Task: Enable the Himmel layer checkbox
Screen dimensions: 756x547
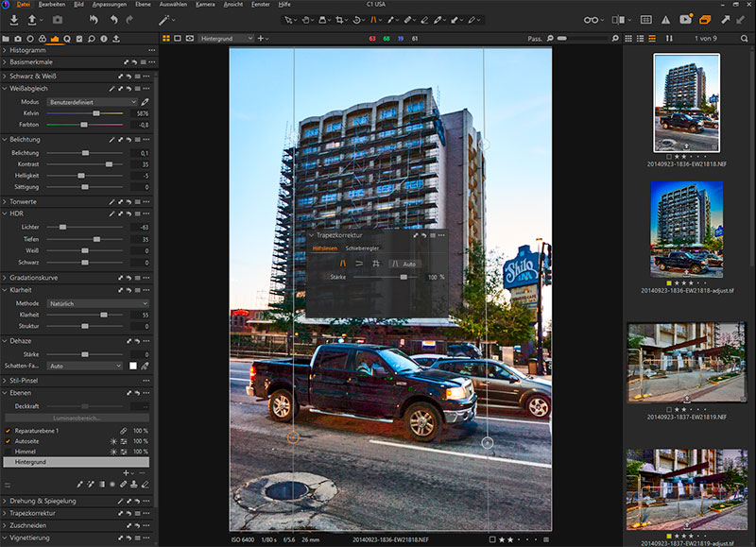Action: (x=8, y=453)
